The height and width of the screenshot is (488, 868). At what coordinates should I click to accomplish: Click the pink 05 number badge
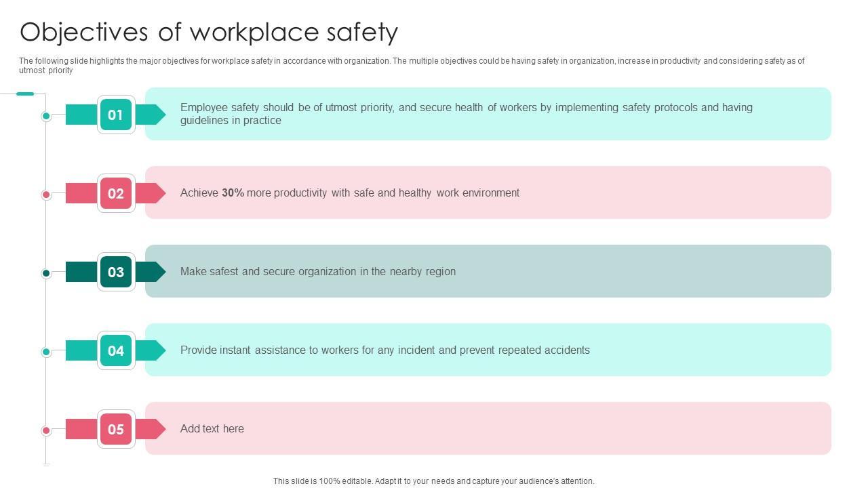coord(116,429)
